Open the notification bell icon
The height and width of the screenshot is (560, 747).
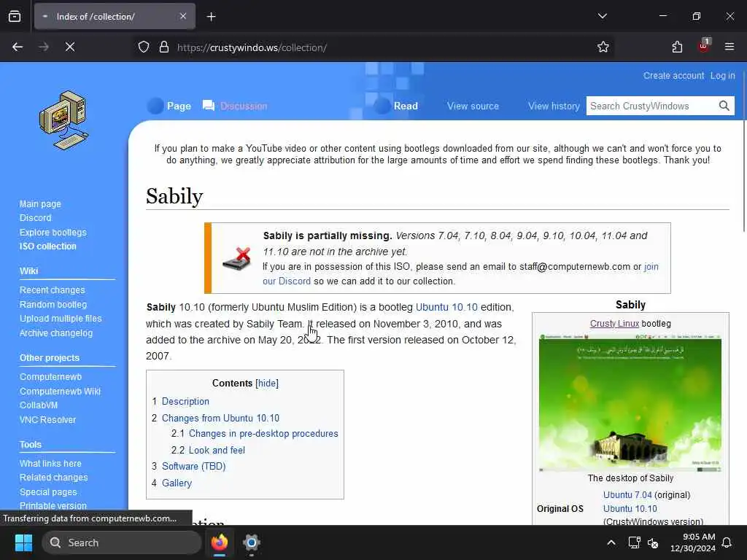(x=727, y=542)
